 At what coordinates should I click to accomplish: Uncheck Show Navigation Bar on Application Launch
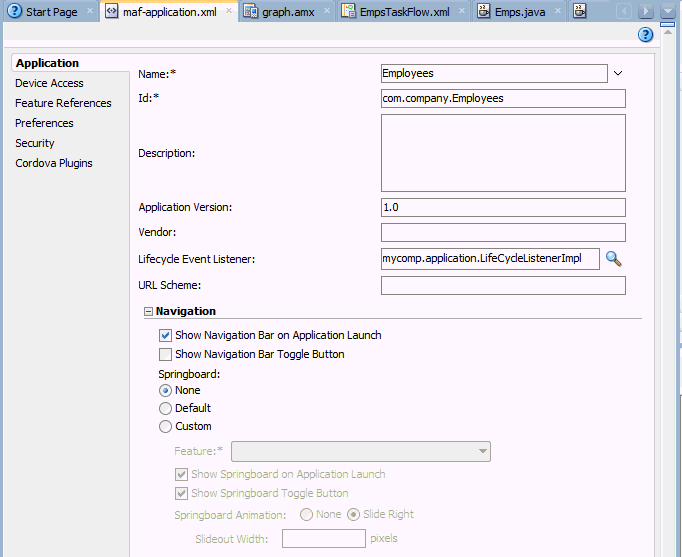click(165, 335)
